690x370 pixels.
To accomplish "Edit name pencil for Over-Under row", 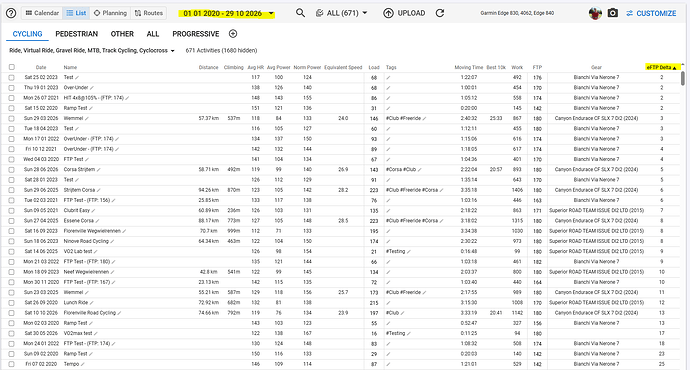I will (92, 88).
